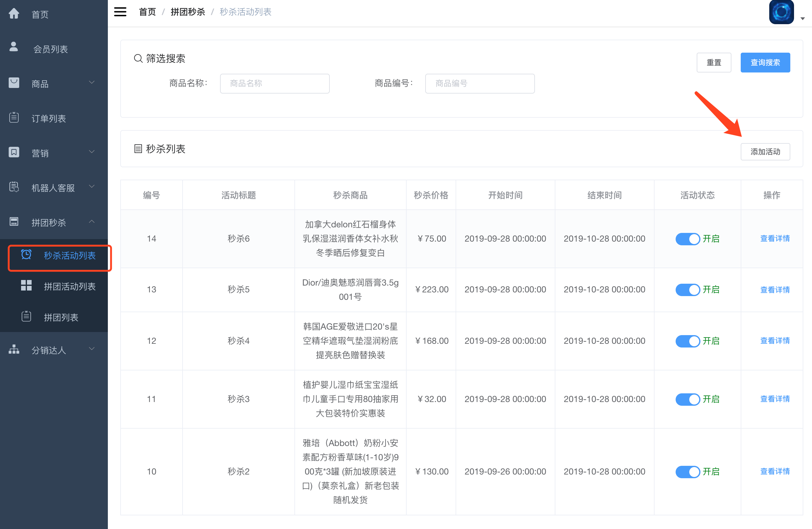Click the grid icon for 拼团活动列表
This screenshot has height=529, width=812.
26,285
